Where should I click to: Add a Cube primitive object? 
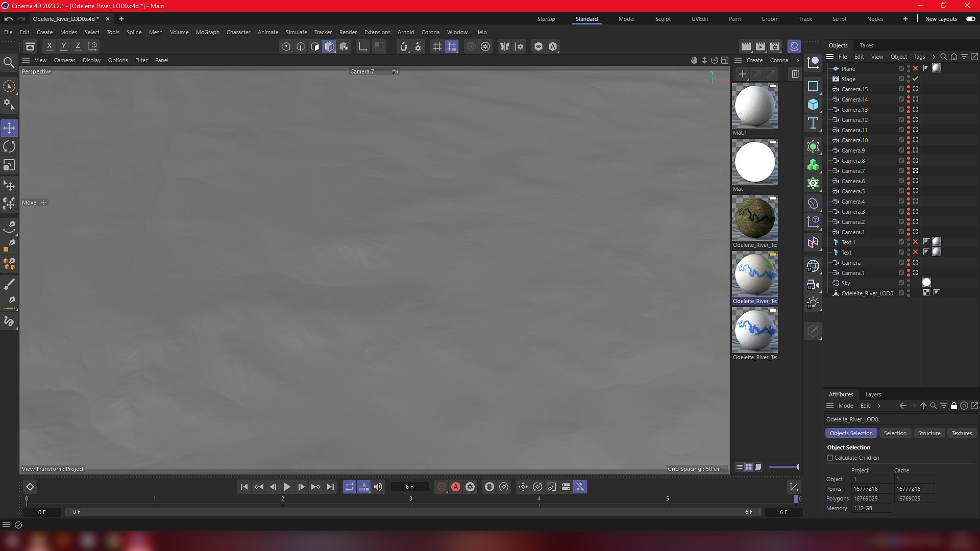click(x=813, y=105)
